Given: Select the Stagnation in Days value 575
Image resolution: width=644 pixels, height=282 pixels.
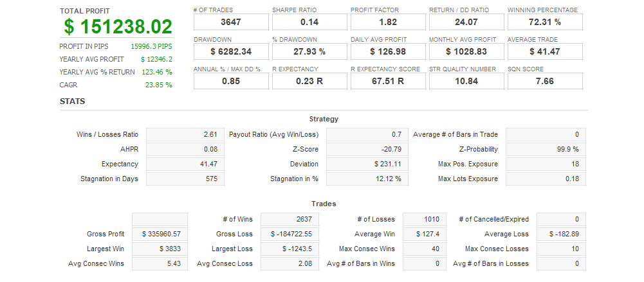Looking at the screenshot, I should (x=185, y=179).
